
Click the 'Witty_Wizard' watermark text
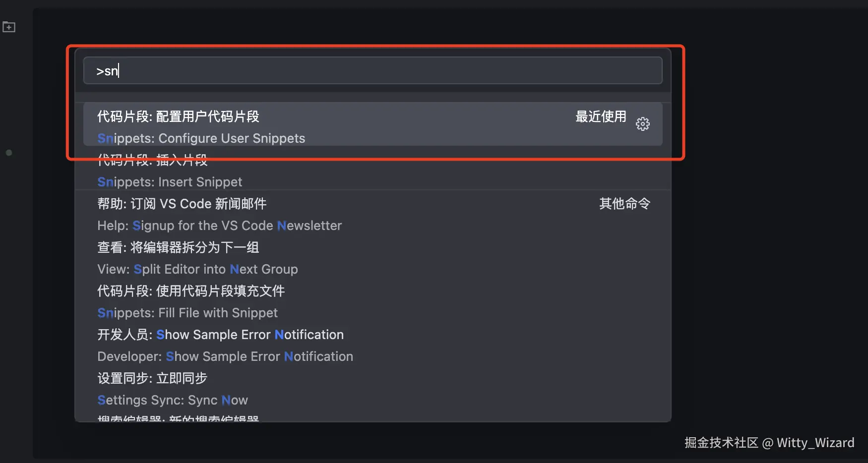815,443
